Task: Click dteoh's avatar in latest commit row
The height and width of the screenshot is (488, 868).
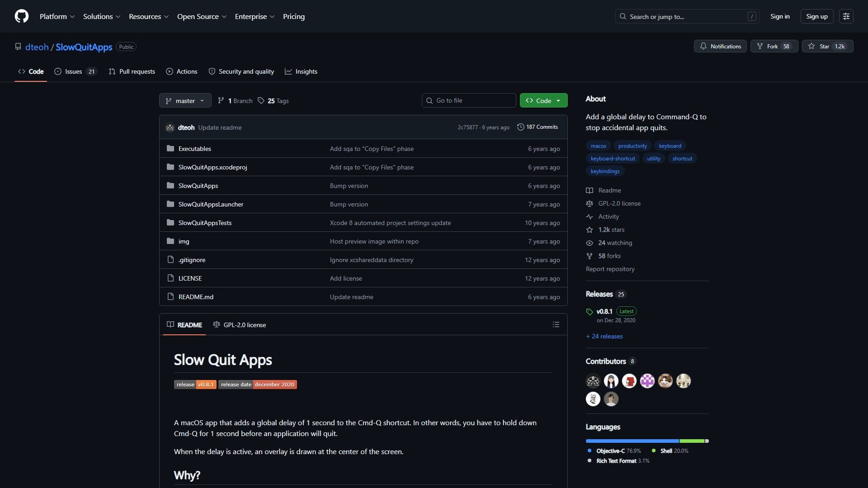Action: pos(170,127)
